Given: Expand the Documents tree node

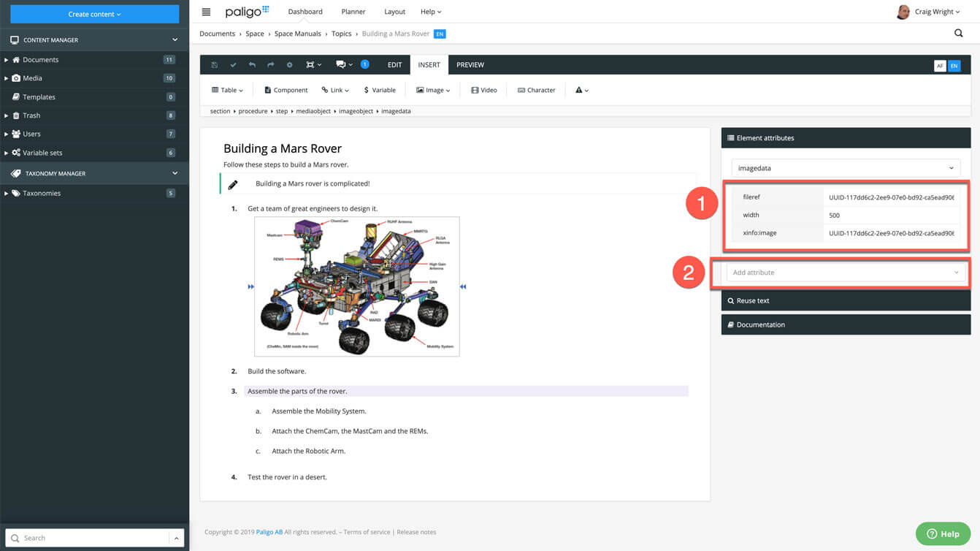Looking at the screenshot, I should 7,60.
